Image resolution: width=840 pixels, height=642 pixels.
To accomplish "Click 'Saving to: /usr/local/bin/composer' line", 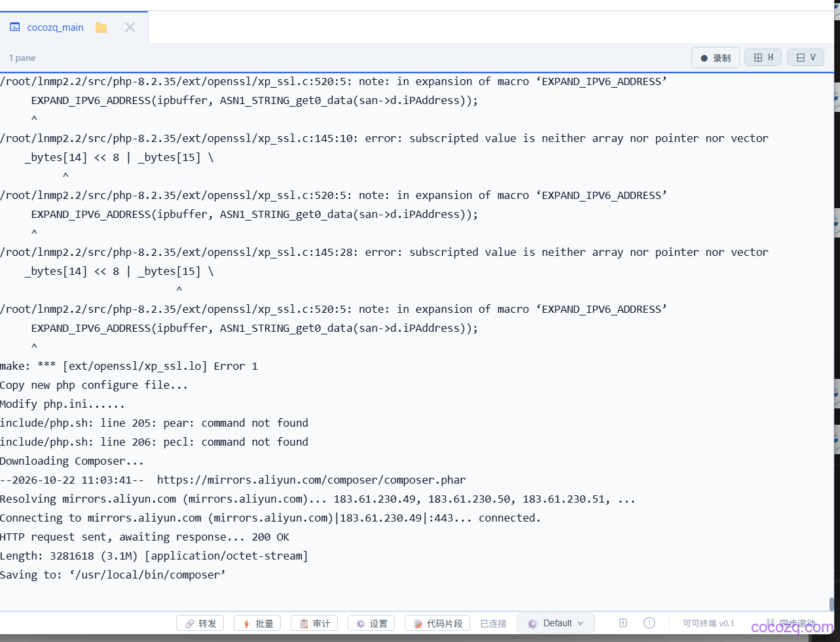I will 113,575.
